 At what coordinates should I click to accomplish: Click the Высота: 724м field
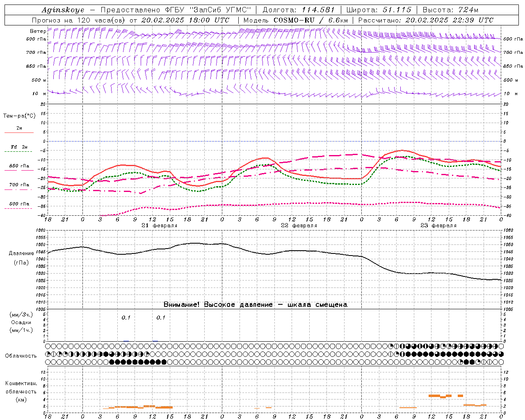(450, 10)
